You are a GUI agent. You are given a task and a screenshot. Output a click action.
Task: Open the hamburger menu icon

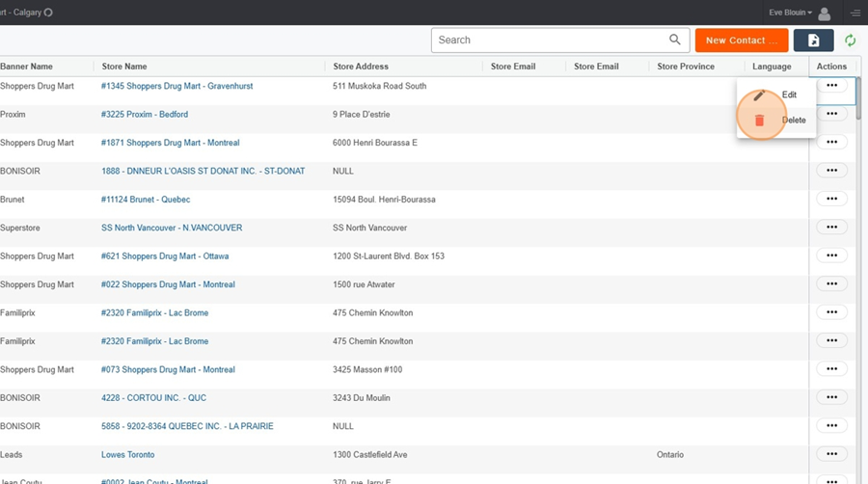point(855,13)
